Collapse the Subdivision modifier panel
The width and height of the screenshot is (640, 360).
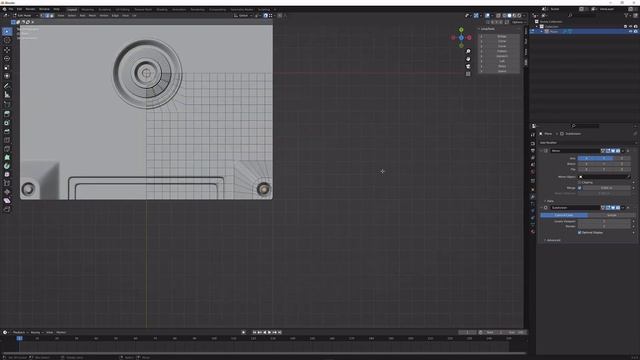tap(542, 207)
